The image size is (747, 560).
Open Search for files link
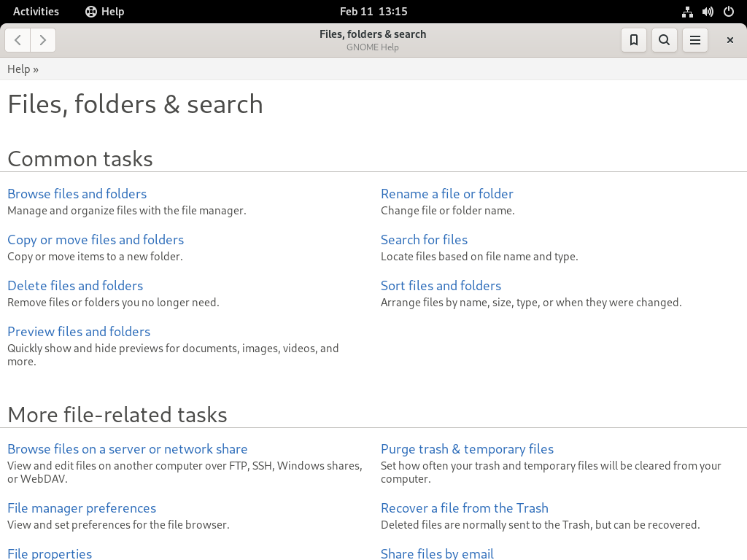(x=424, y=239)
